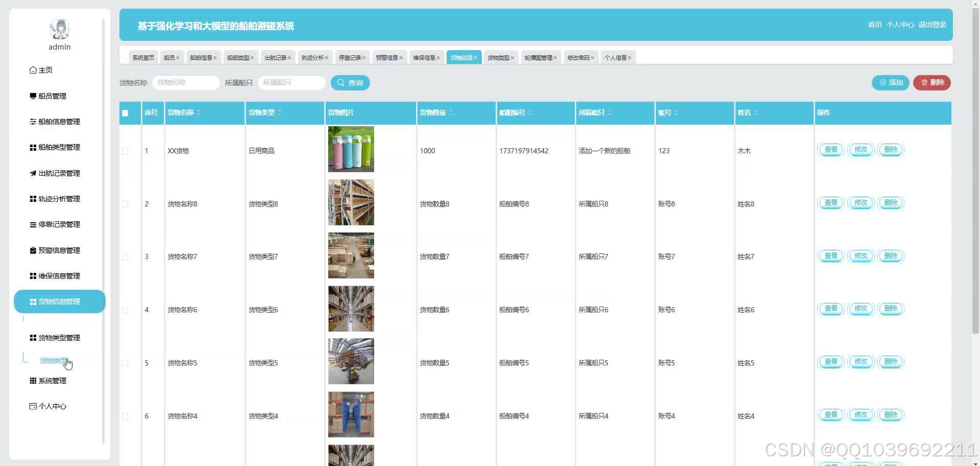Close the 船员 tab with its X
Image resolution: width=980 pixels, height=466 pixels.
[178, 58]
